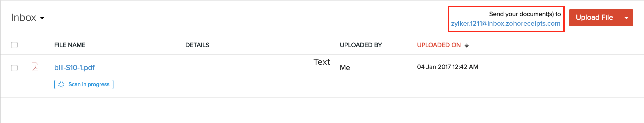This screenshot has height=123, width=644.
Task: Click the Details column header
Action: (197, 45)
